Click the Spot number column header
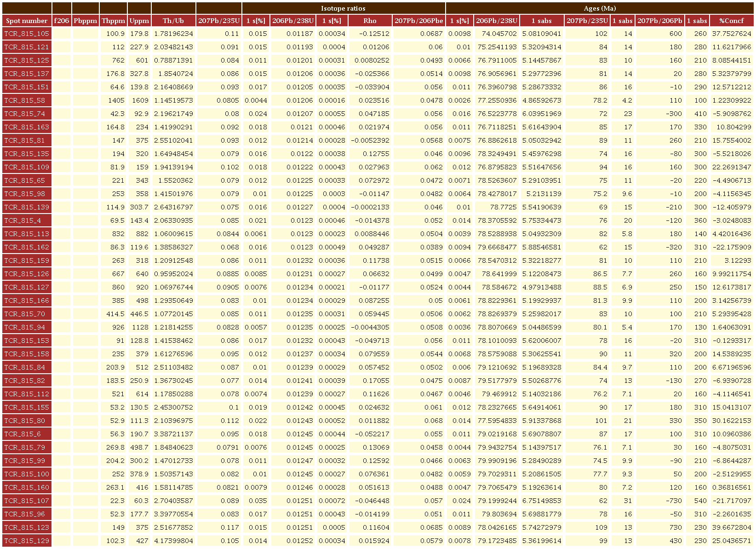This screenshot has width=756, height=549. 27,21
